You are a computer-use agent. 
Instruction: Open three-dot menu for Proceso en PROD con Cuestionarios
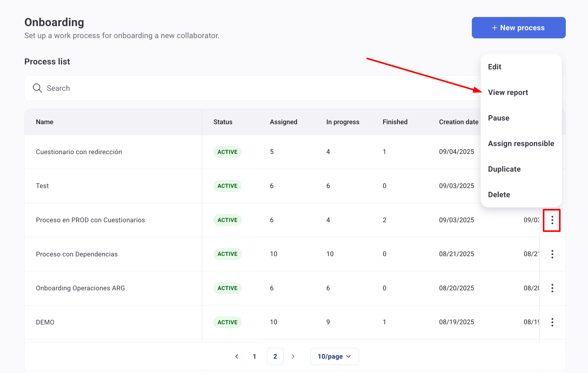tap(552, 220)
